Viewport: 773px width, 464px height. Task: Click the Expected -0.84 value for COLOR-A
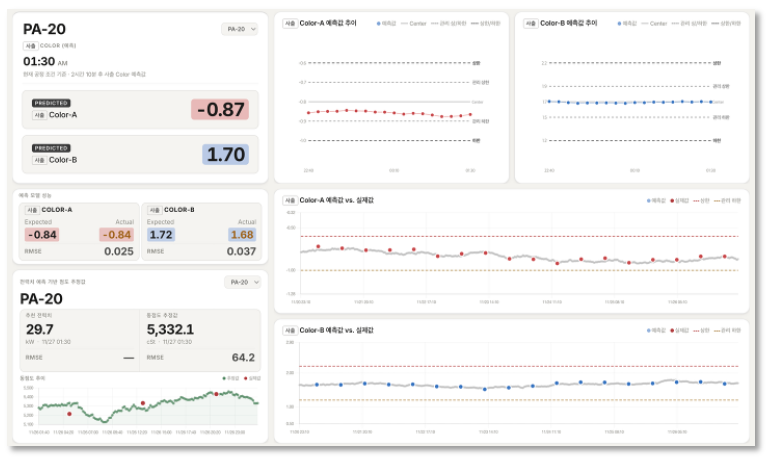(x=42, y=235)
